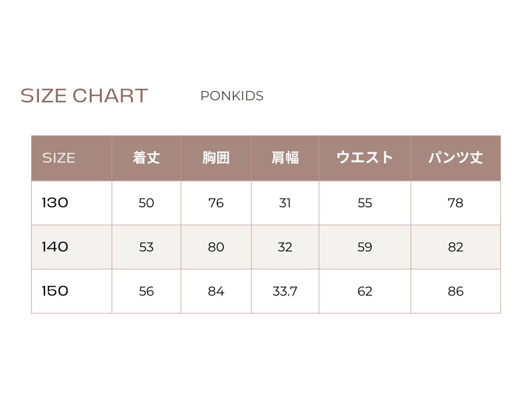Select the 50 length cell
The width and height of the screenshot is (532, 399).
(x=146, y=203)
